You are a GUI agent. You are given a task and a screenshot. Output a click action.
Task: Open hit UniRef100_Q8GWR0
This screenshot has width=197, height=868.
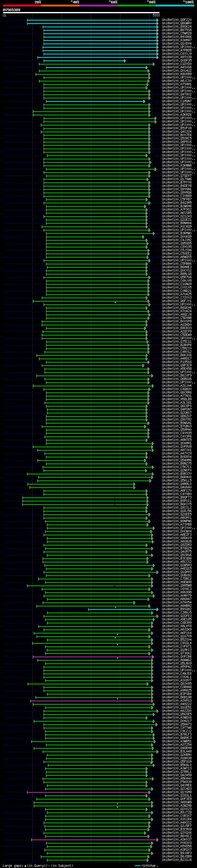[177, 23]
